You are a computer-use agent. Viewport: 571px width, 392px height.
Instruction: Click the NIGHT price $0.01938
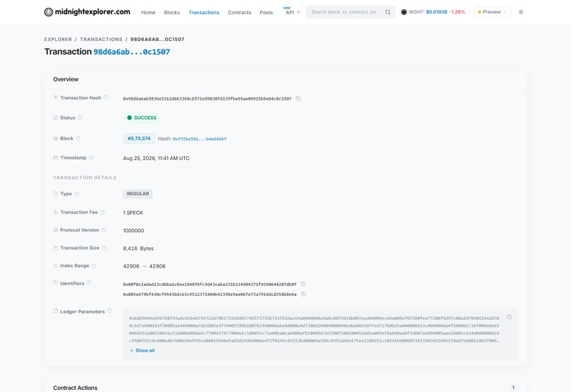click(x=436, y=12)
